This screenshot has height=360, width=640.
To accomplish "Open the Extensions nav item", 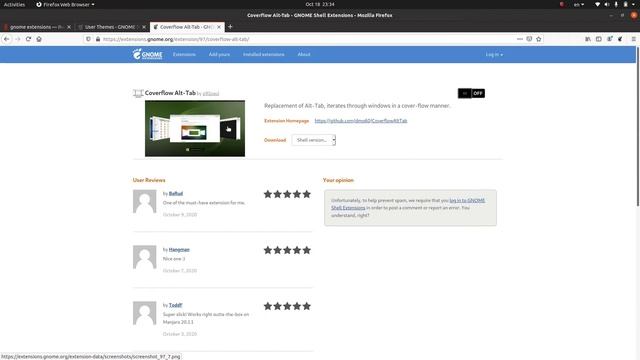I will point(184,55).
